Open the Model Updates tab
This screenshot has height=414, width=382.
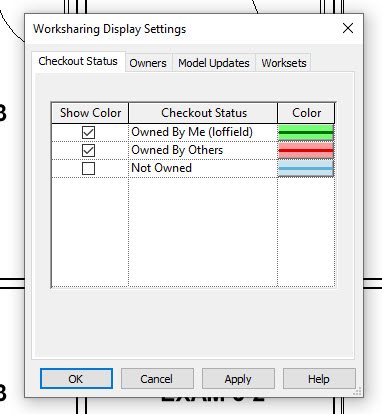pyautogui.click(x=214, y=63)
